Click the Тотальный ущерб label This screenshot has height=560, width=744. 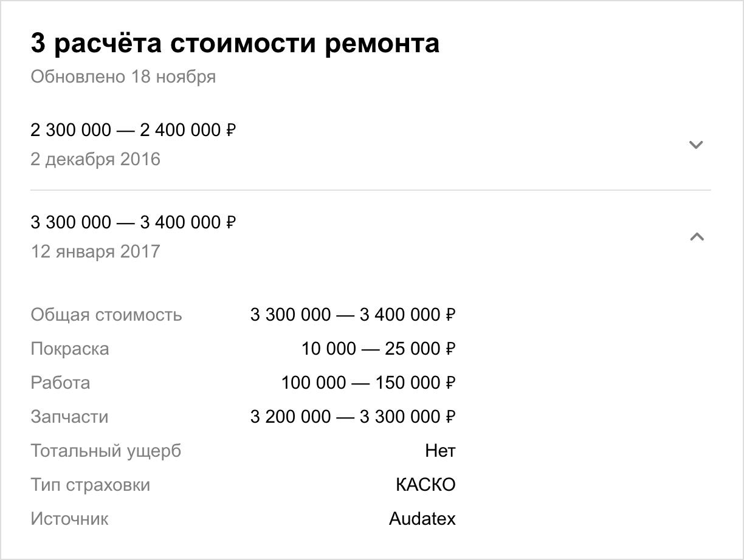coord(106,451)
